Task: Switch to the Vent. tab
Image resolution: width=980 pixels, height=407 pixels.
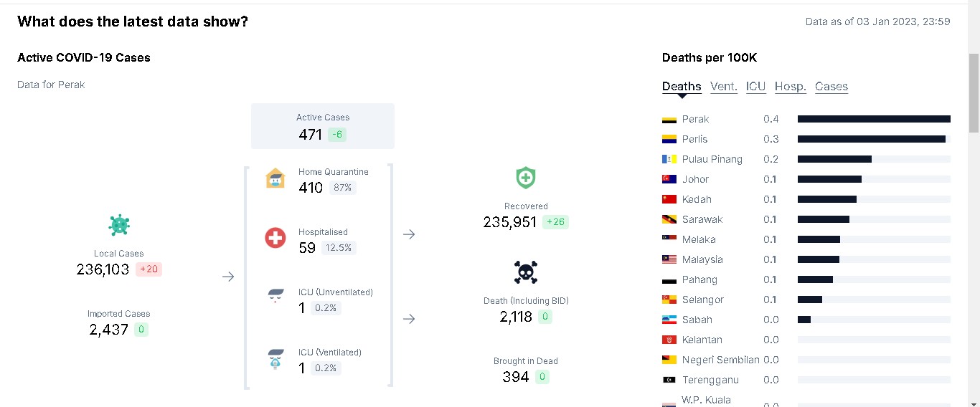Action: pyautogui.click(x=724, y=86)
